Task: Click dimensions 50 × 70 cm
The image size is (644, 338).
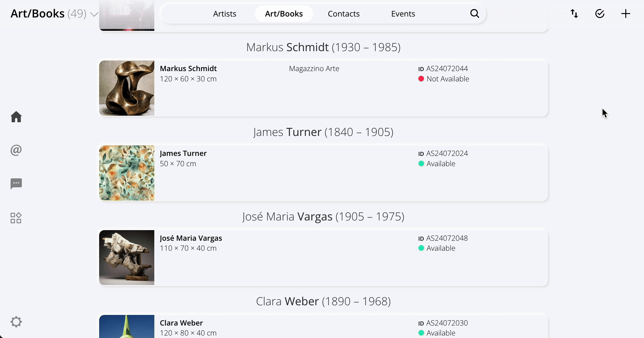Action: (178, 164)
